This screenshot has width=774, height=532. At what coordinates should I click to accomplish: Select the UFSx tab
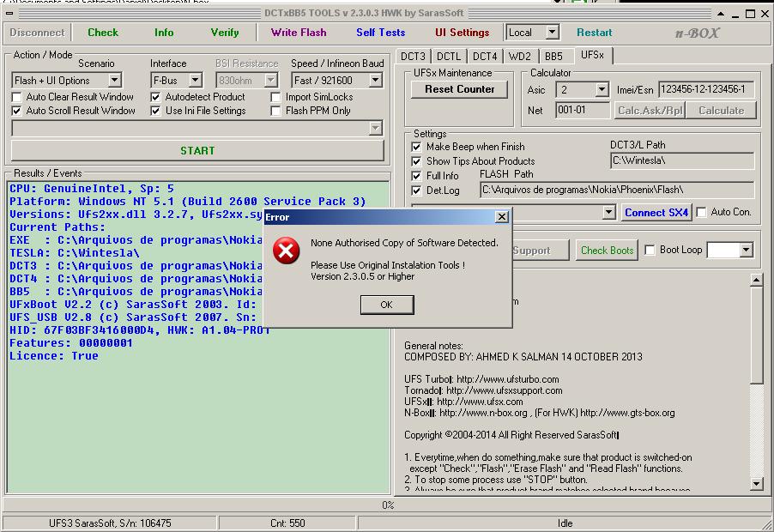click(592, 55)
